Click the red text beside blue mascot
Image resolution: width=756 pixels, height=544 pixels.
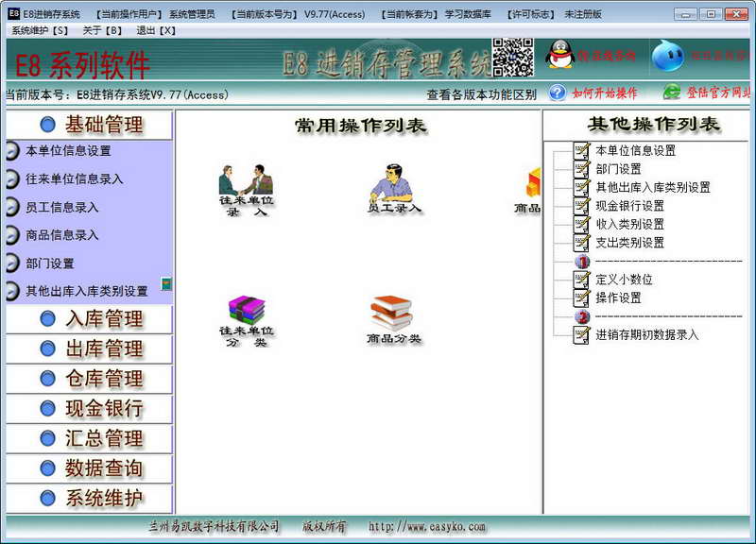pyautogui.click(x=719, y=56)
